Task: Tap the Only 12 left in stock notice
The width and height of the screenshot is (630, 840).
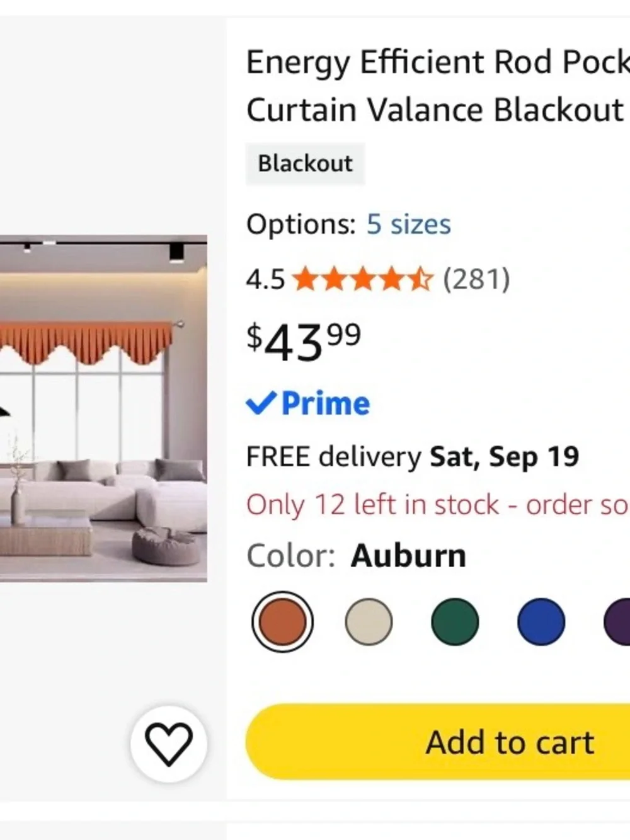Action: 438,505
